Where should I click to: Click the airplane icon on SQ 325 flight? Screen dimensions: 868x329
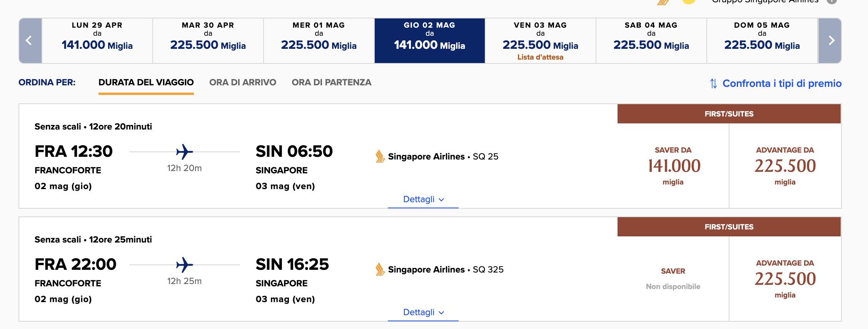point(184,265)
